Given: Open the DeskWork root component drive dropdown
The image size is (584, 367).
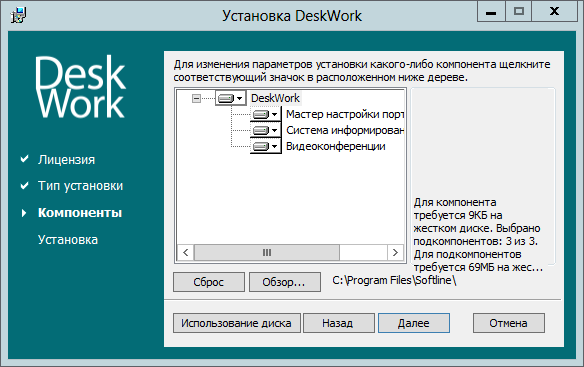Looking at the screenshot, I should tap(231, 98).
